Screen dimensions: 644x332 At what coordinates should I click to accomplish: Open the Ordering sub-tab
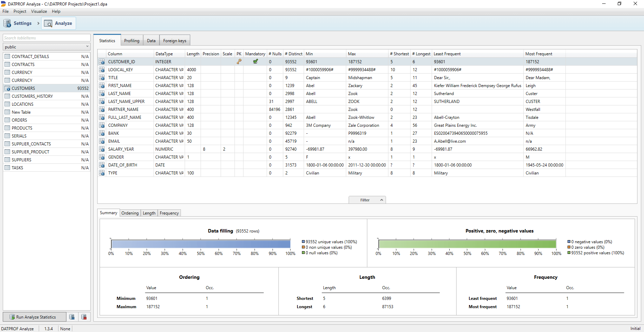point(130,213)
